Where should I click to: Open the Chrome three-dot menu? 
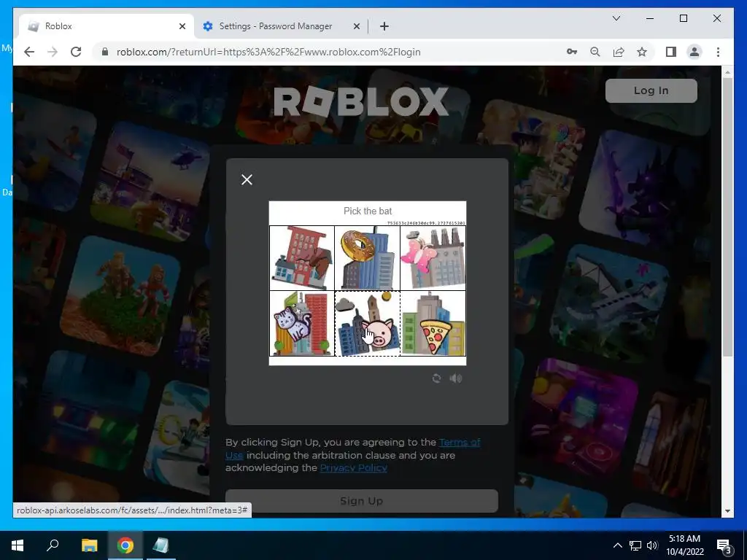coord(718,52)
